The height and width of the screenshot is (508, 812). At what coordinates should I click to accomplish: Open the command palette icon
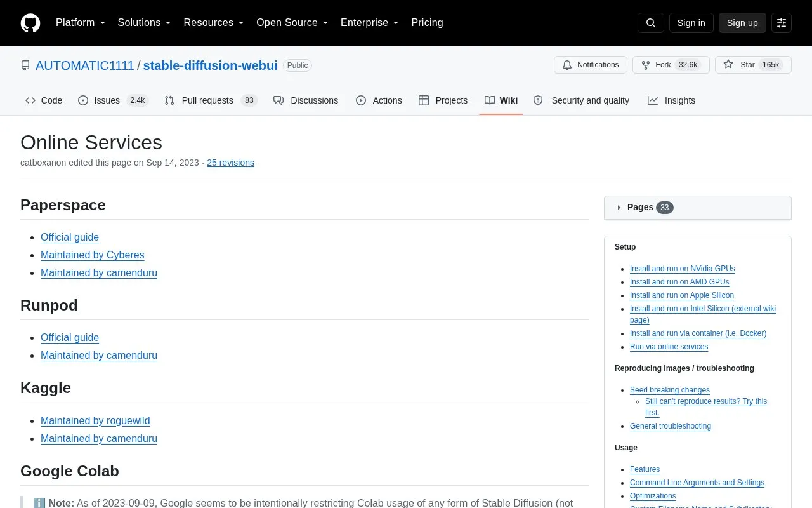click(x=782, y=23)
